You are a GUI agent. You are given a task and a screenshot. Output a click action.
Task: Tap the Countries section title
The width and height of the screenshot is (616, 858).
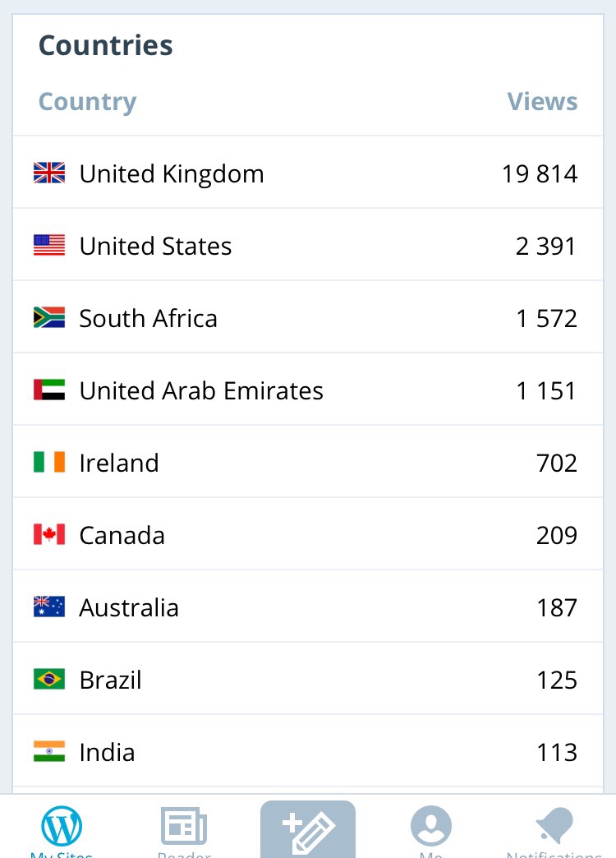pos(106,45)
